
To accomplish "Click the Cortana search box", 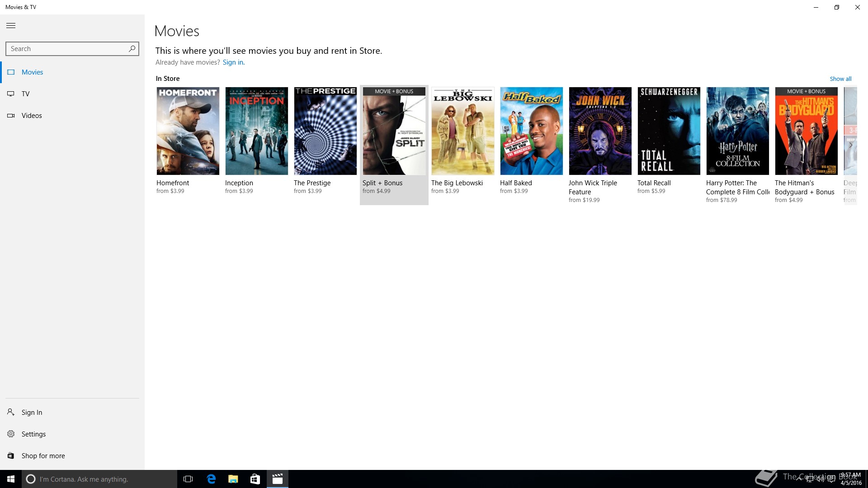I will (99, 479).
